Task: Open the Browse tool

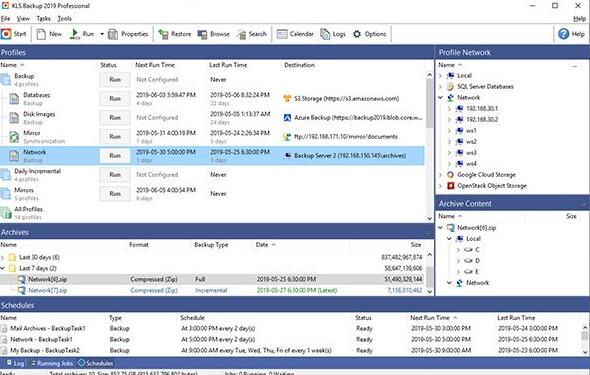Action: tap(213, 34)
